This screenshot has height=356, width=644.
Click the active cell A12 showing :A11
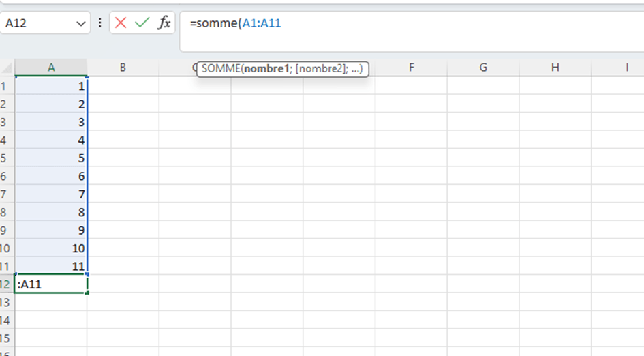(x=51, y=284)
